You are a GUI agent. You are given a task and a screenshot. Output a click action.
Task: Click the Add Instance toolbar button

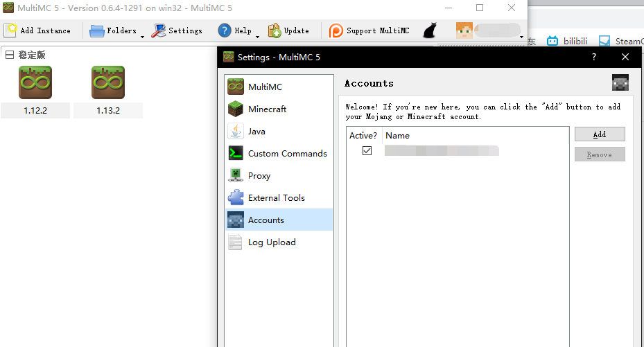point(37,30)
